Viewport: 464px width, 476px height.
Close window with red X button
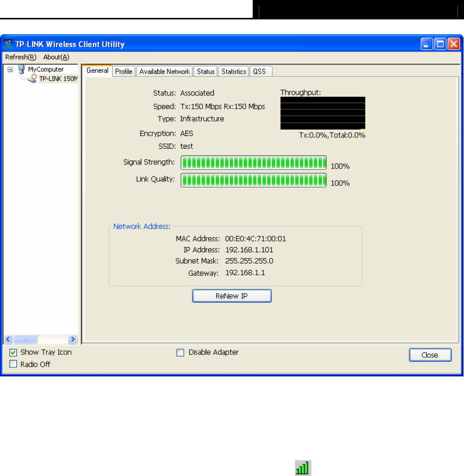point(454,44)
